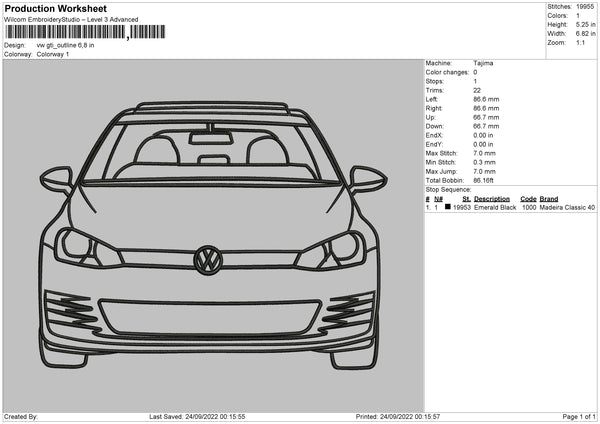The height and width of the screenshot is (424, 600).
Task: Click the Description column header
Action: tap(492, 198)
